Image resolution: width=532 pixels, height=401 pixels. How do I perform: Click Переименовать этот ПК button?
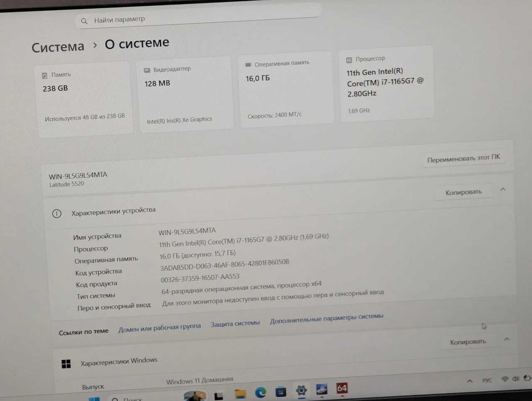click(464, 158)
